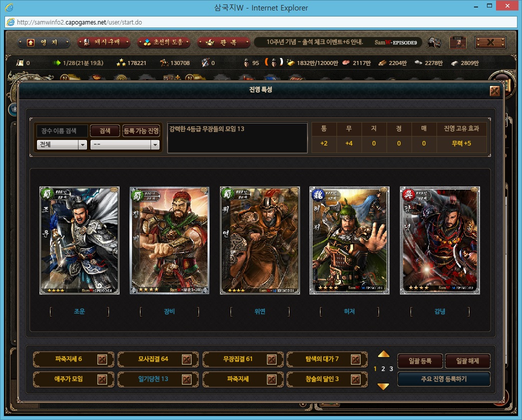Image resolution: width=522 pixels, height=420 pixels.
Task: Open the 영지 menu
Action: tap(44, 42)
